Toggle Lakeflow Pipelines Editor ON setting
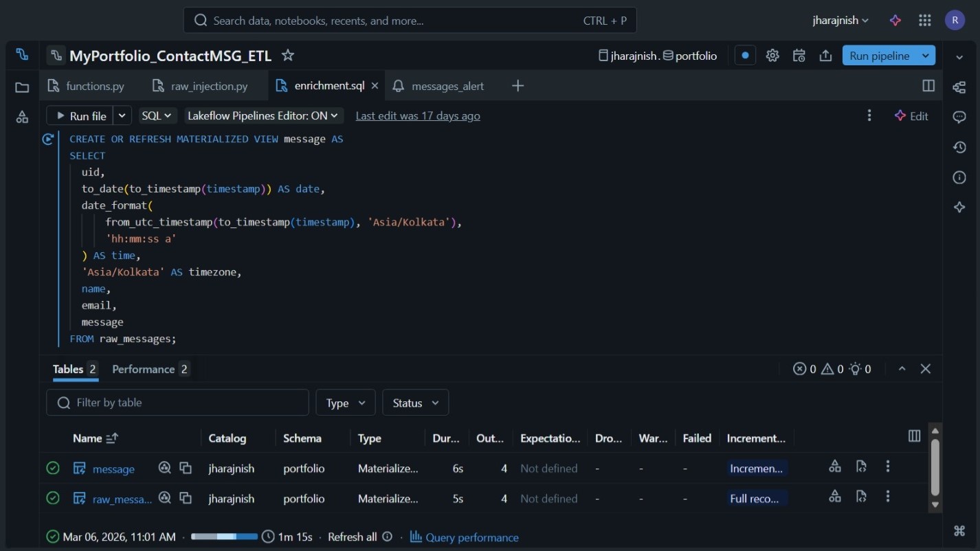This screenshot has height=551, width=980. 263,116
